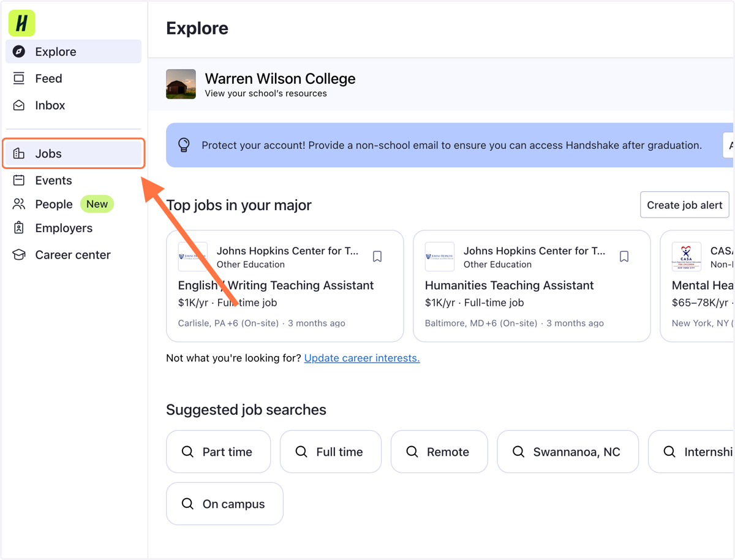This screenshot has width=735, height=560.
Task: Click the Top jobs in your major heading
Action: (239, 205)
